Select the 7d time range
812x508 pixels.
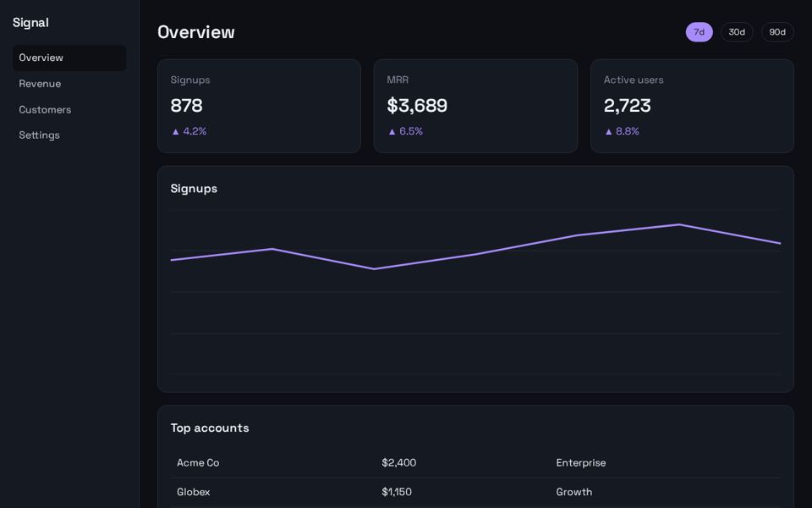(699, 32)
